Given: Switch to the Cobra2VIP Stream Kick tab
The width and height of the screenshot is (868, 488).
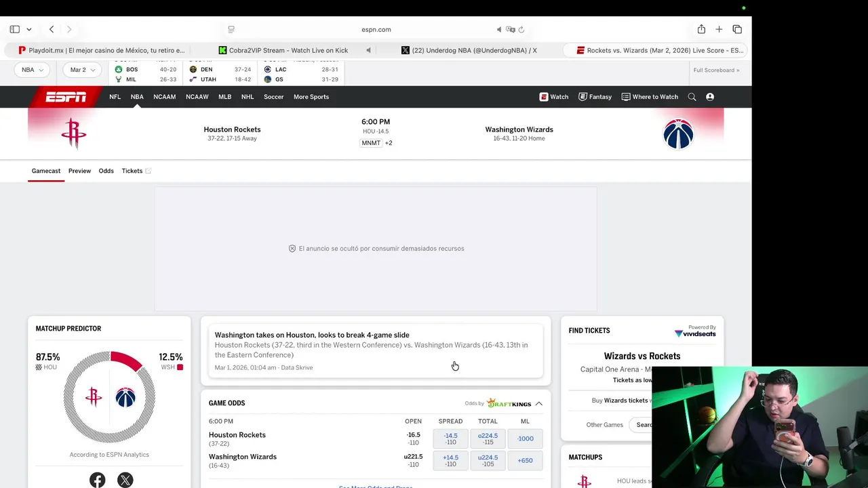Looking at the screenshot, I should click(x=283, y=50).
